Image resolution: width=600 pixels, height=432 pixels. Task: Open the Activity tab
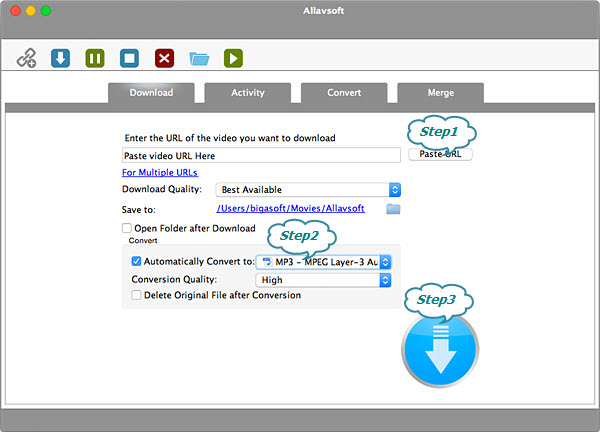pyautogui.click(x=248, y=93)
